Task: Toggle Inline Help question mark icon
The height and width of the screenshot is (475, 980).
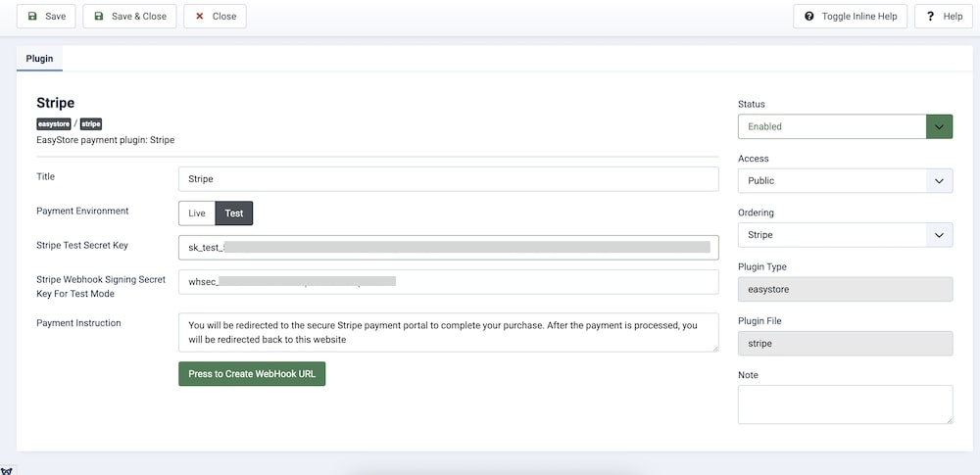Action: (809, 17)
